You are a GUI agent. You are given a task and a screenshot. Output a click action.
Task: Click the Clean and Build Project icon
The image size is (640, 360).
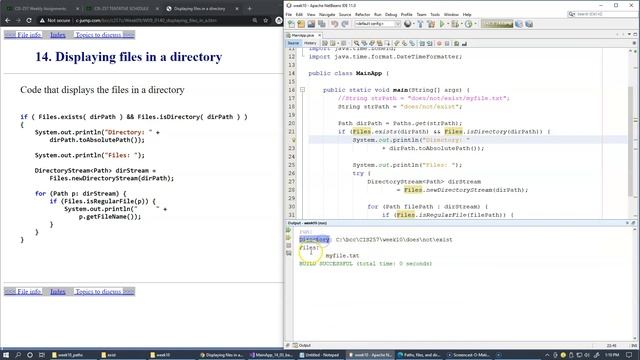coord(431,24)
